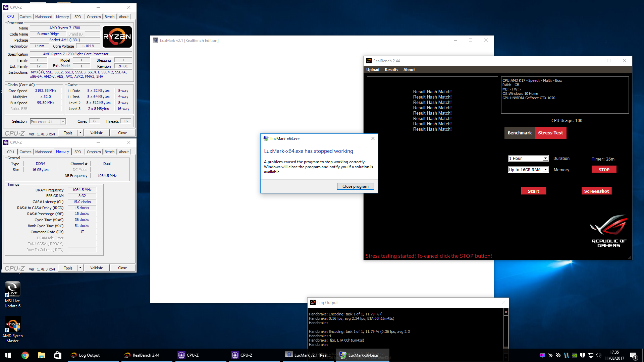This screenshot has width=644, height=362.
Task: Click the CPU name field AMD Ryzen 7 1700
Action: coord(65,28)
